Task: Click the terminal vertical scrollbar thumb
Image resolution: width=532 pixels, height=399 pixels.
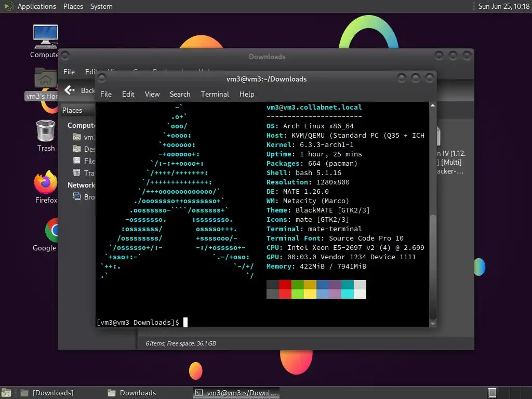Action: point(433,267)
